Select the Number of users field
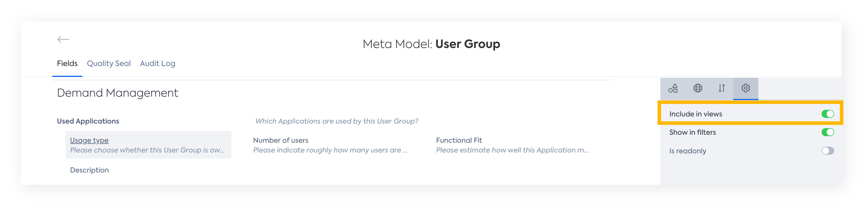Viewport: 868px width, 211px height. click(330, 145)
